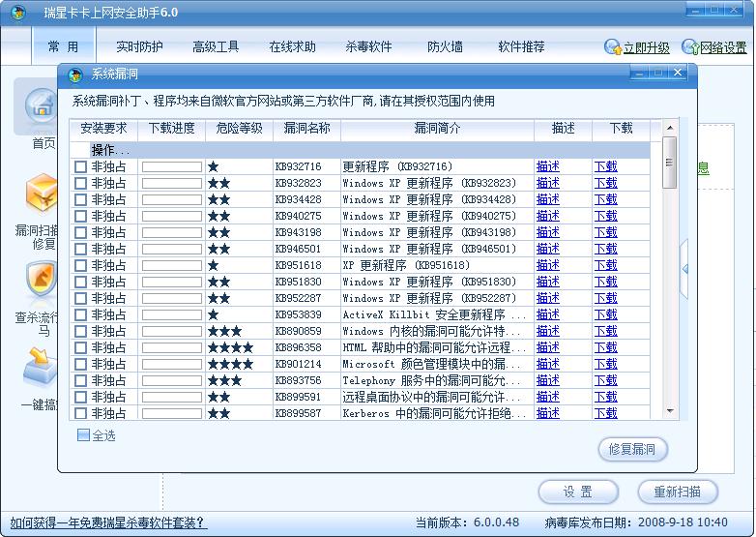Viewport: 756px width, 537px height.
Task: Check the box for KB901214
Action: (x=80, y=364)
